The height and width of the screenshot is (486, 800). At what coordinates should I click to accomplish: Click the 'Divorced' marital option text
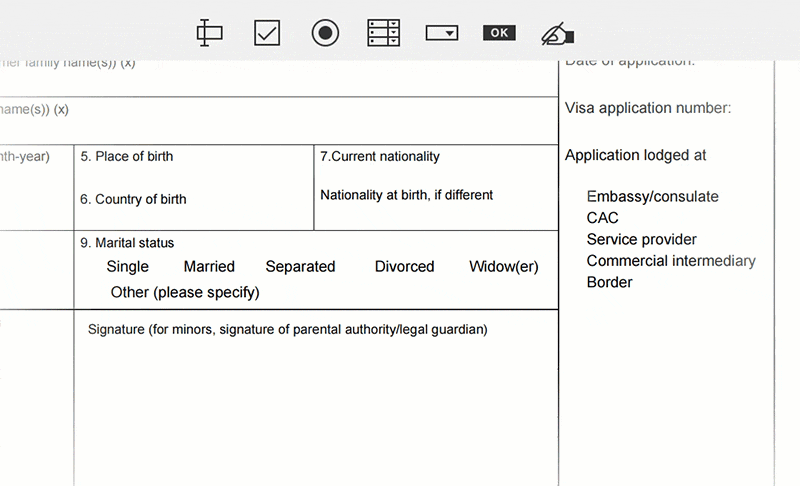[x=405, y=267]
